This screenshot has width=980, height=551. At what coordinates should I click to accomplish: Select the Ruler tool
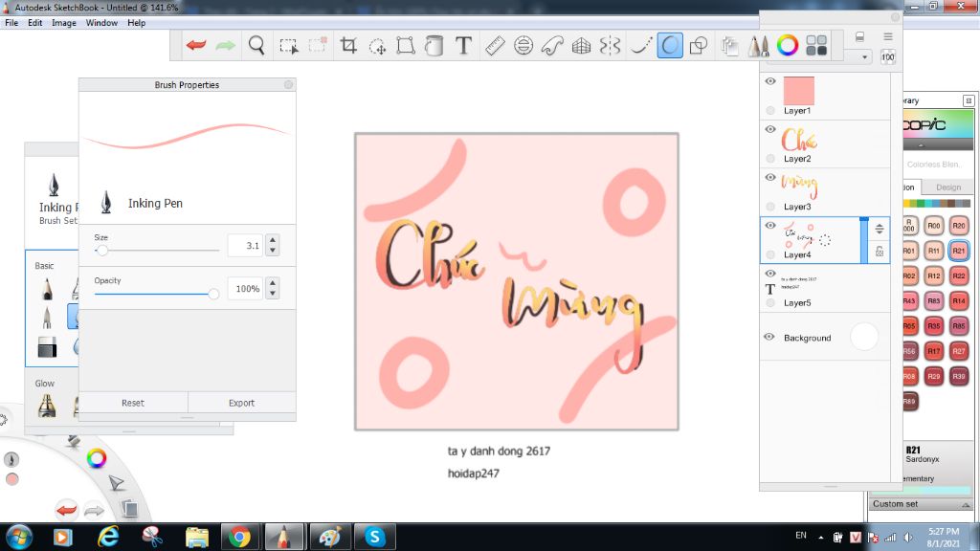point(495,45)
